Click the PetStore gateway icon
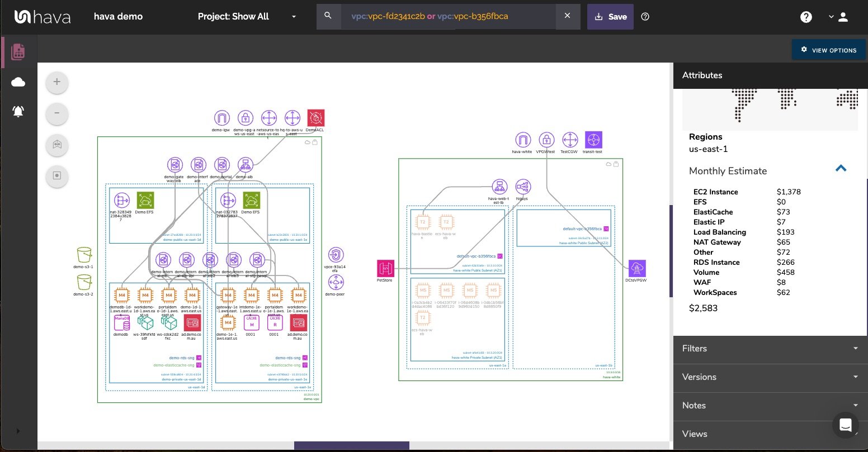This screenshot has height=452, width=868. [x=385, y=268]
